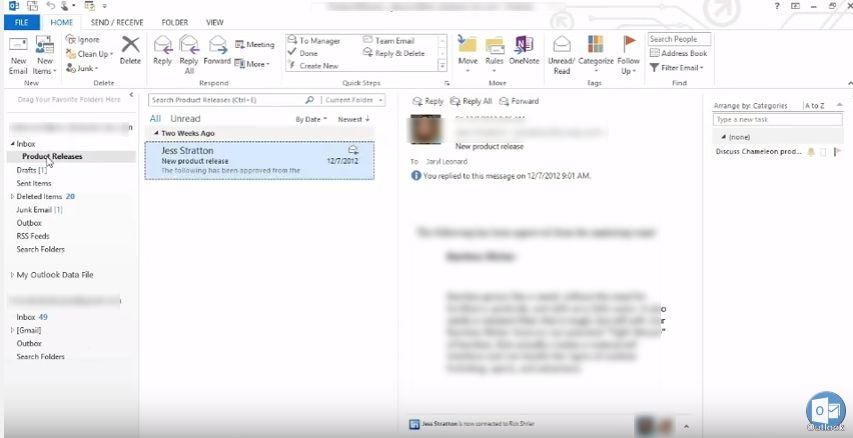
Task: Collapse the Two Weeks Ago group
Action: pyautogui.click(x=157, y=133)
